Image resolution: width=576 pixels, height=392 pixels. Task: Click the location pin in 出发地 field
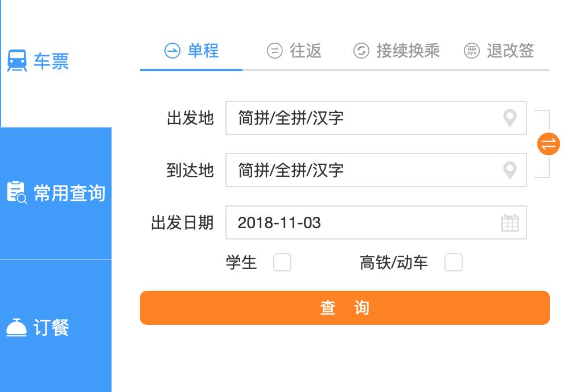(509, 118)
